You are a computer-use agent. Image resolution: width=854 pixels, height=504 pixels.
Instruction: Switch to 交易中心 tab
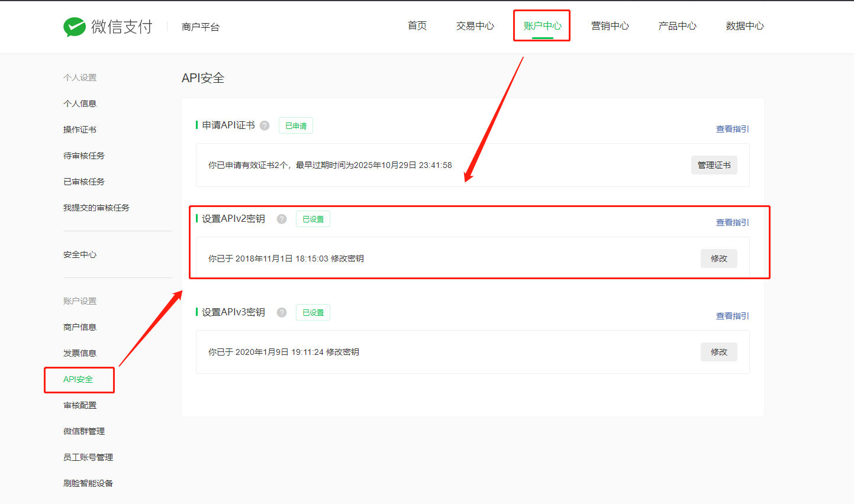[475, 26]
